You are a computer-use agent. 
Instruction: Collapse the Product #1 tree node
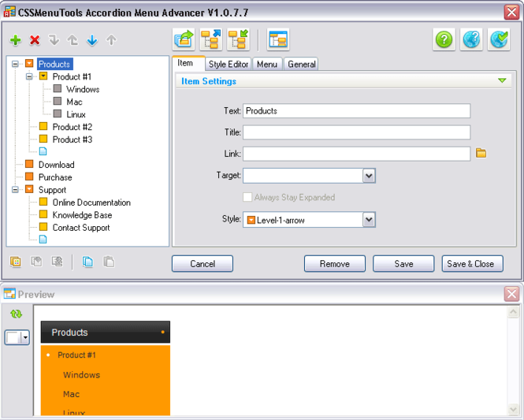(x=29, y=76)
